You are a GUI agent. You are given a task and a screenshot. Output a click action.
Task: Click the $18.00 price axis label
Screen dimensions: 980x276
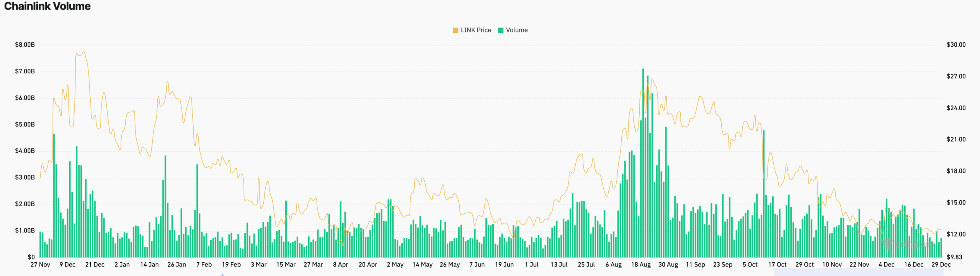click(956, 171)
